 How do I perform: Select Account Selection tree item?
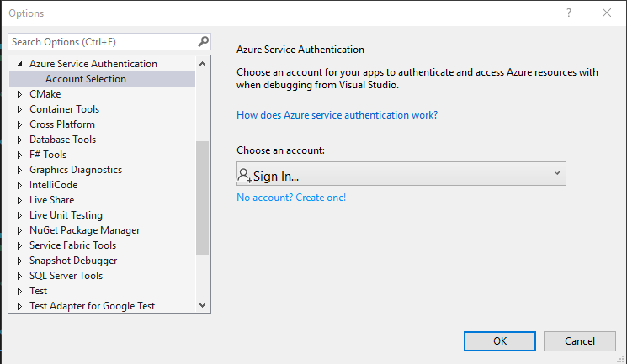click(103, 79)
